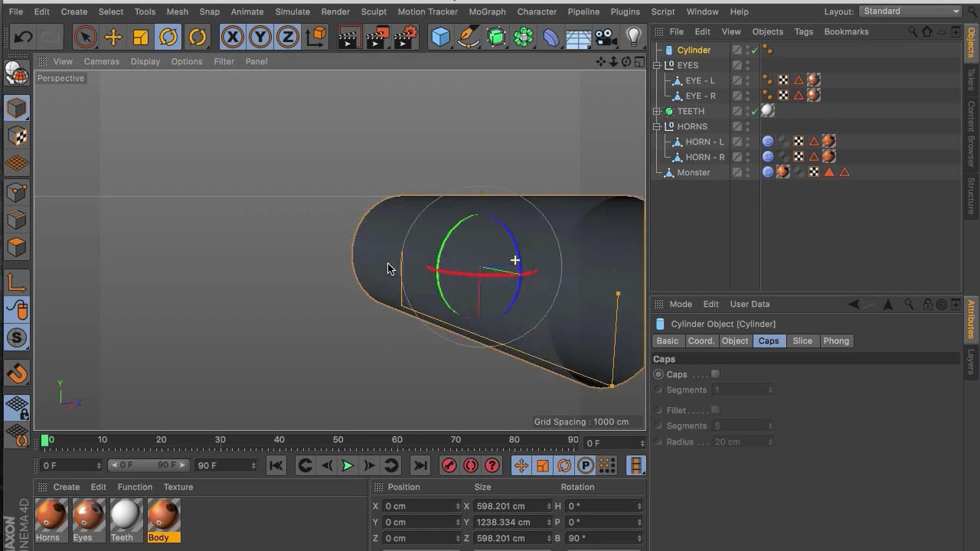Lock the X axis in the toolbar
This screenshot has height=551, width=980.
click(232, 37)
